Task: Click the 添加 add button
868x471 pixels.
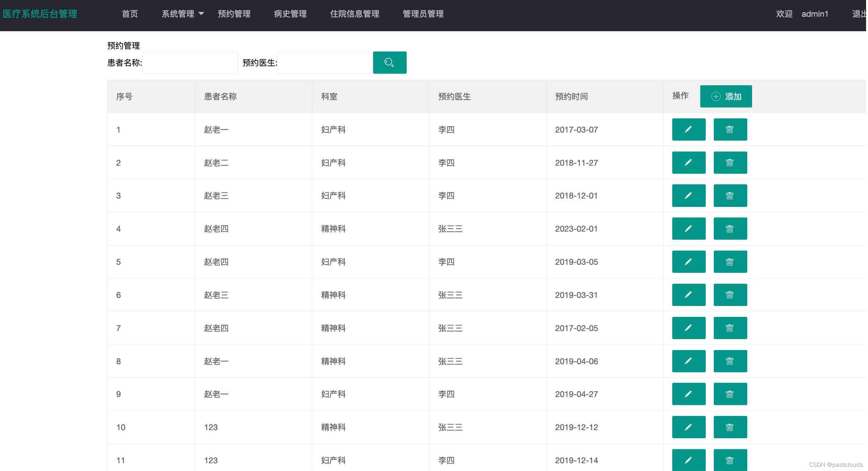Action: pos(726,96)
